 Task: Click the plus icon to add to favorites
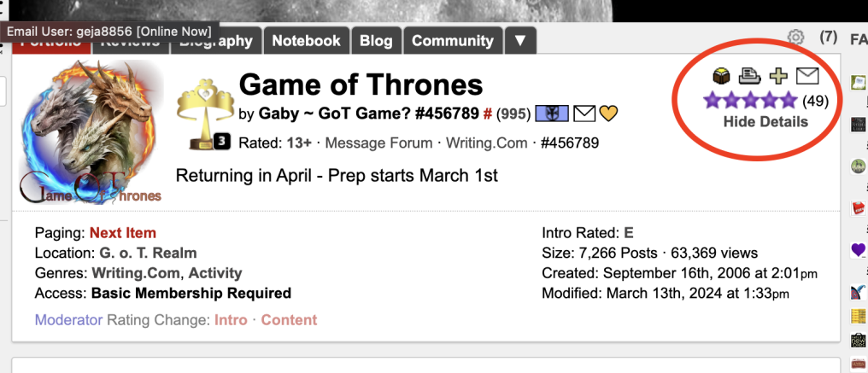[x=779, y=76]
